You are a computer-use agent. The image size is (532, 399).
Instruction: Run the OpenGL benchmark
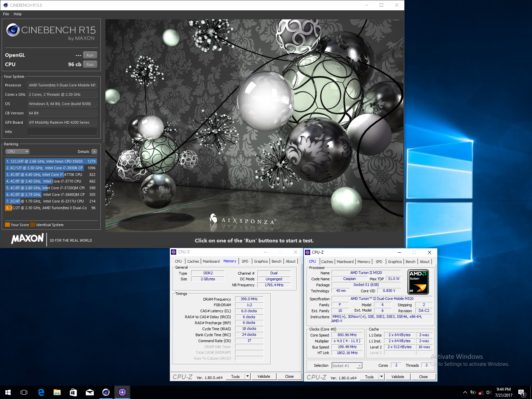coord(90,55)
